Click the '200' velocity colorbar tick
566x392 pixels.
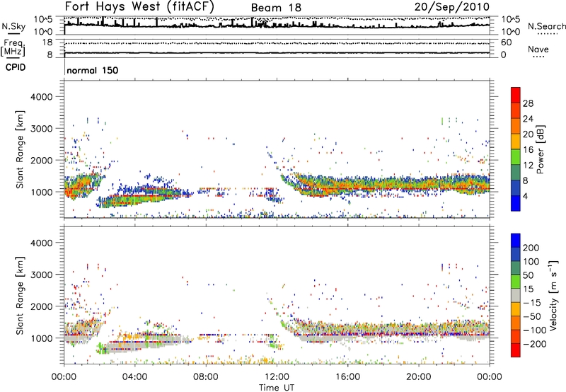click(x=531, y=248)
